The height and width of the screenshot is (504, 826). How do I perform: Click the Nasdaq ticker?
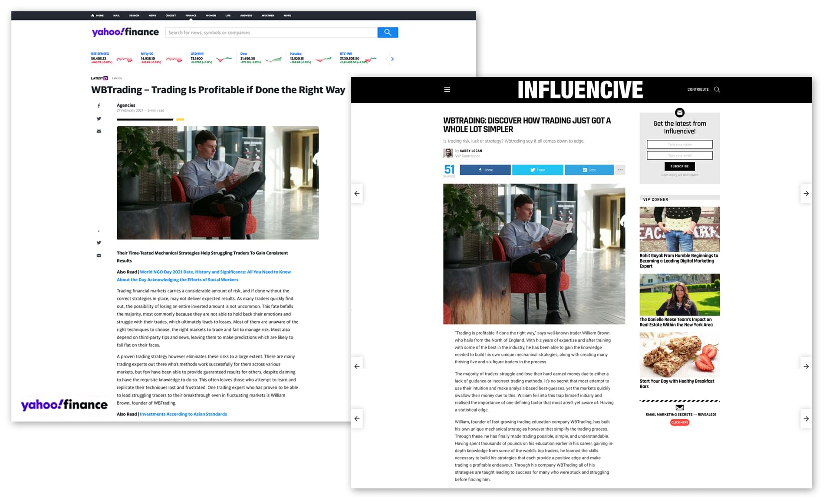pos(311,58)
